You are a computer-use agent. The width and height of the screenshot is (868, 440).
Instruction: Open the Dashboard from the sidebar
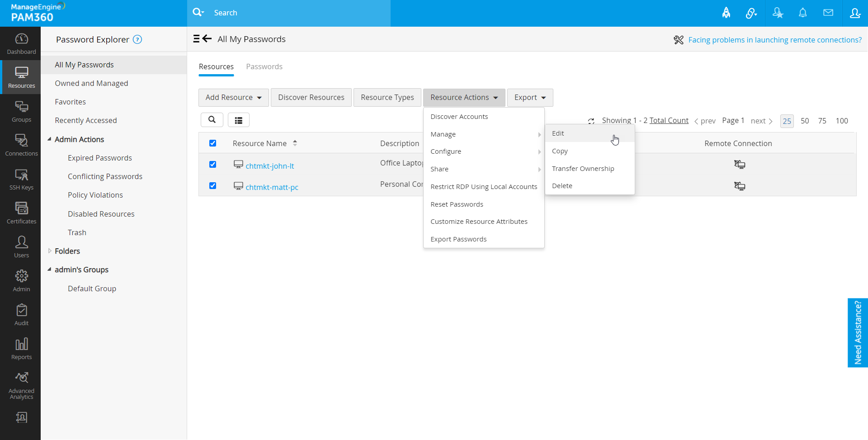tap(21, 43)
